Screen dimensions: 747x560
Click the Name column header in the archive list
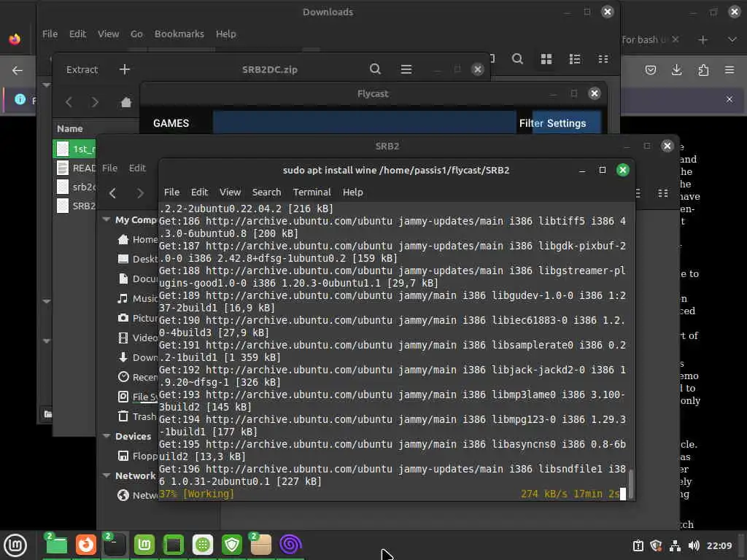[x=70, y=128]
